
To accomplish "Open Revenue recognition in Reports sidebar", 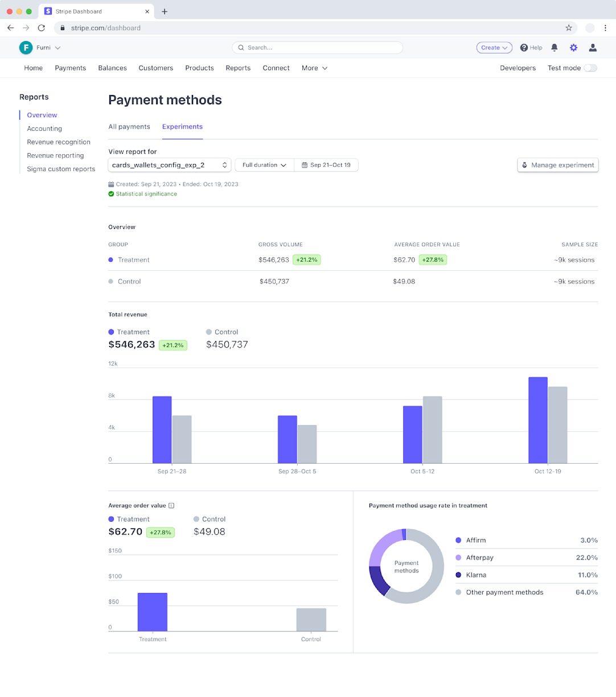I will point(59,142).
